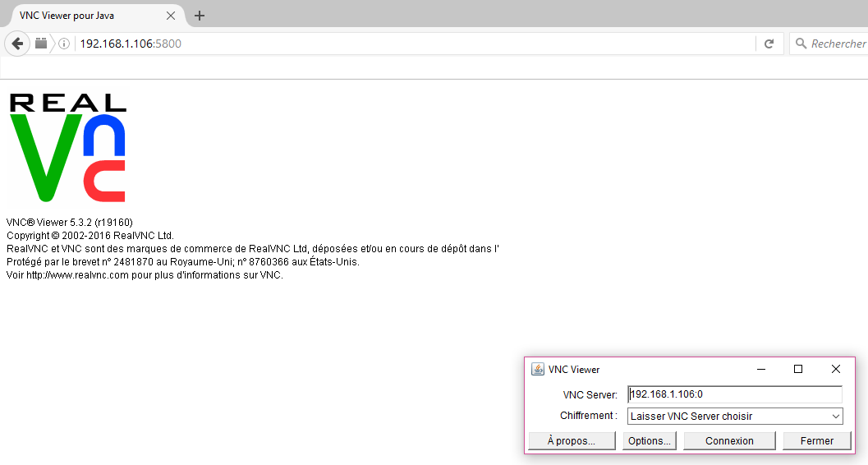Click the VNC Server address field

[735, 394]
